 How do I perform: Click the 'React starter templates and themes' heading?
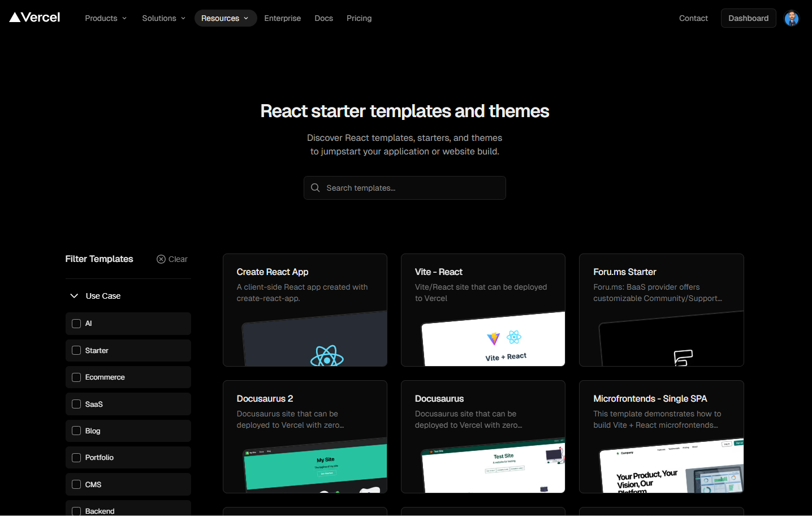coord(405,111)
